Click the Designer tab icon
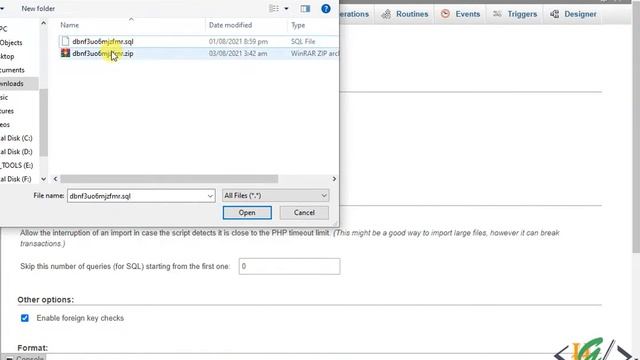The height and width of the screenshot is (360, 640). click(554, 14)
